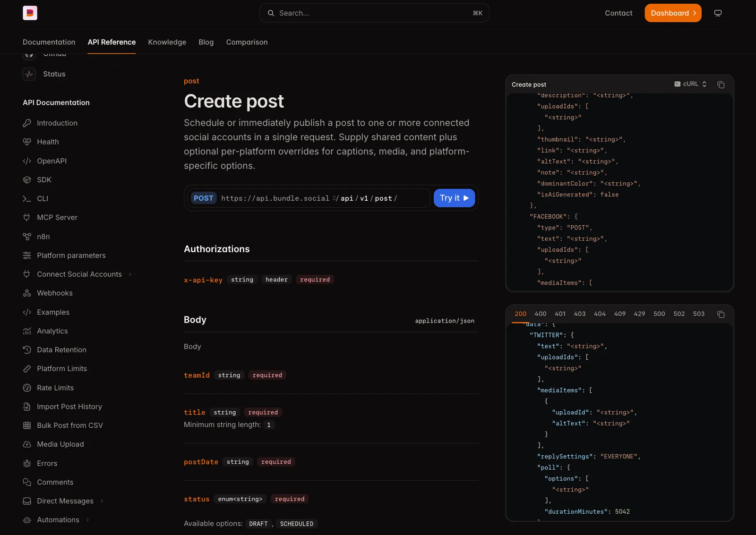756x535 pixels.
Task: Expand the Automations section
Action: click(x=87, y=520)
